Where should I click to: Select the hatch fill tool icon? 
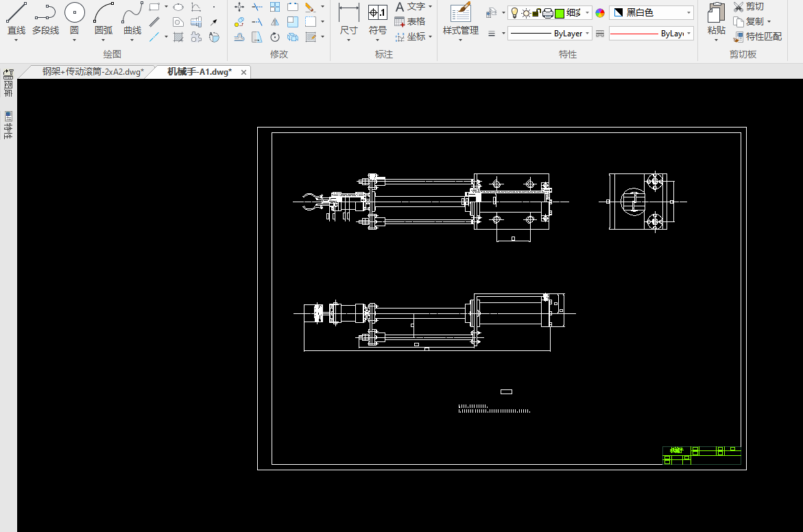coord(178,37)
